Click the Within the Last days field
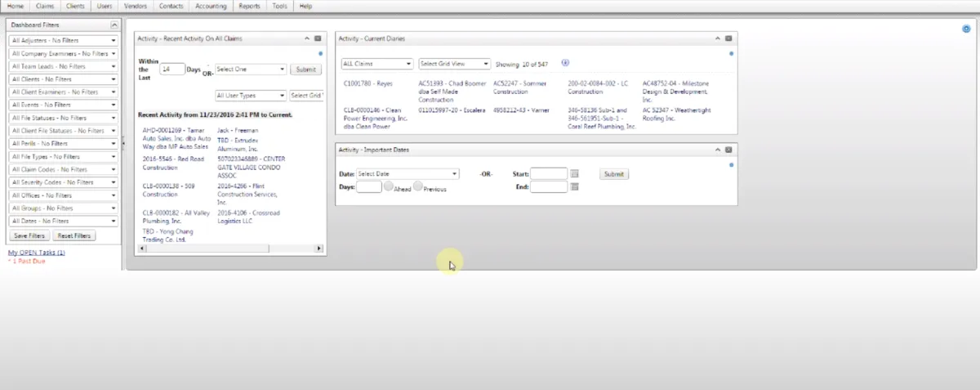Screen dimensions: 980x390 pyautogui.click(x=171, y=69)
